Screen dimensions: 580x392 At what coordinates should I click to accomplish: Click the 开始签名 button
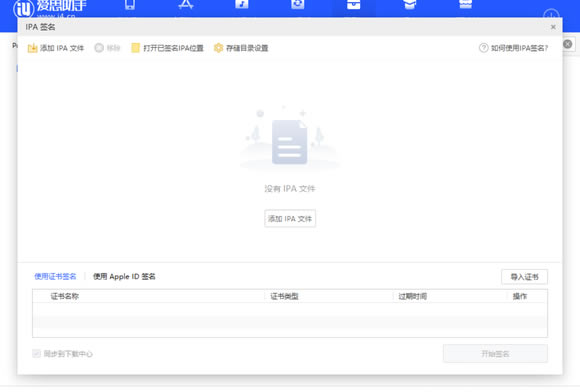[495, 354]
